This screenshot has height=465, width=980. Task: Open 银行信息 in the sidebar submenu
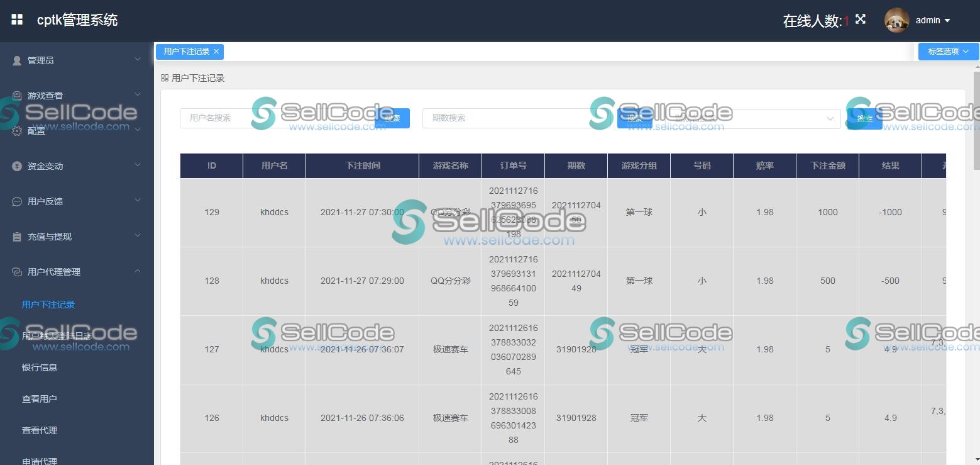(40, 367)
